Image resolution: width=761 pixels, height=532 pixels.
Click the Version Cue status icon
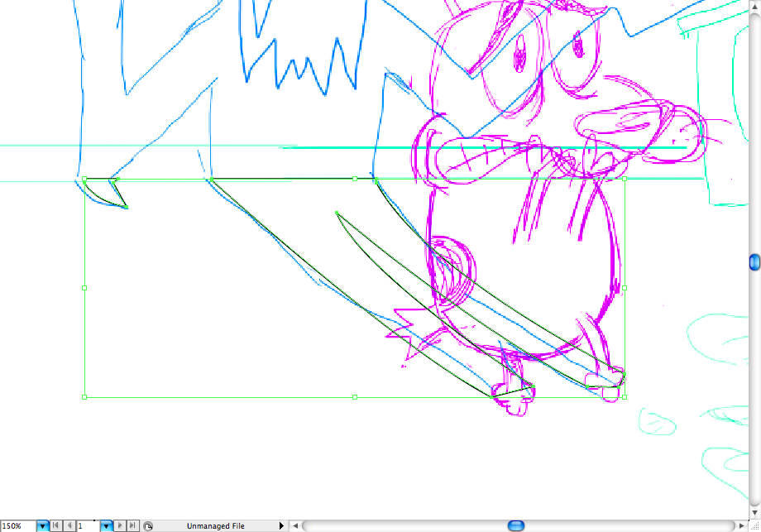148,525
